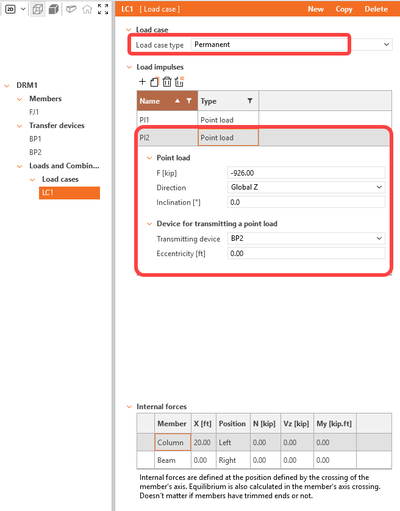Click the zoom-to-fit arrows icon

[103, 9]
